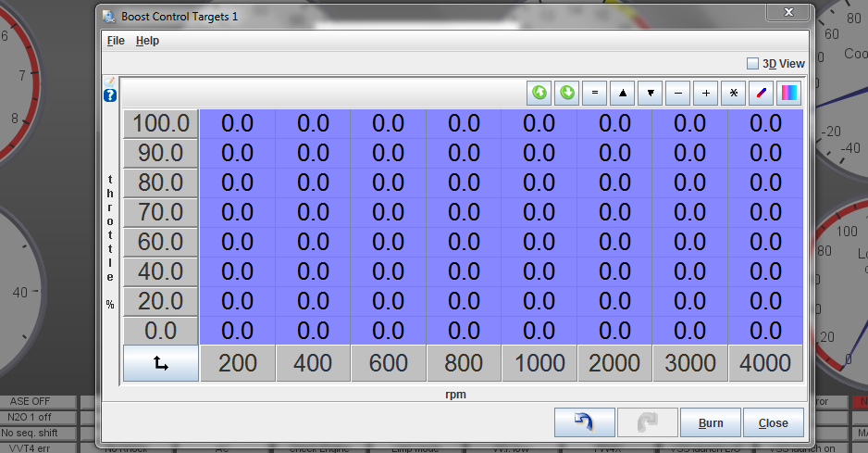
Task: Click the red-blue pen interpolate icon
Action: tap(762, 93)
